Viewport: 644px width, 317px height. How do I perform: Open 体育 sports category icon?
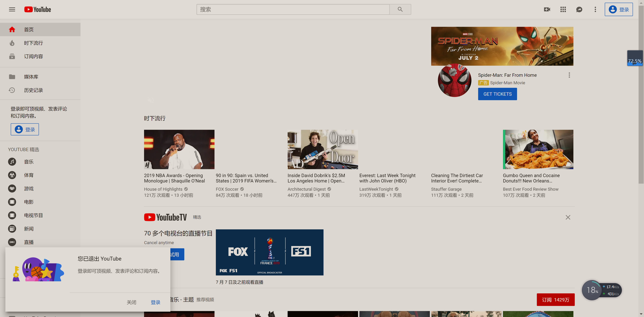[12, 175]
